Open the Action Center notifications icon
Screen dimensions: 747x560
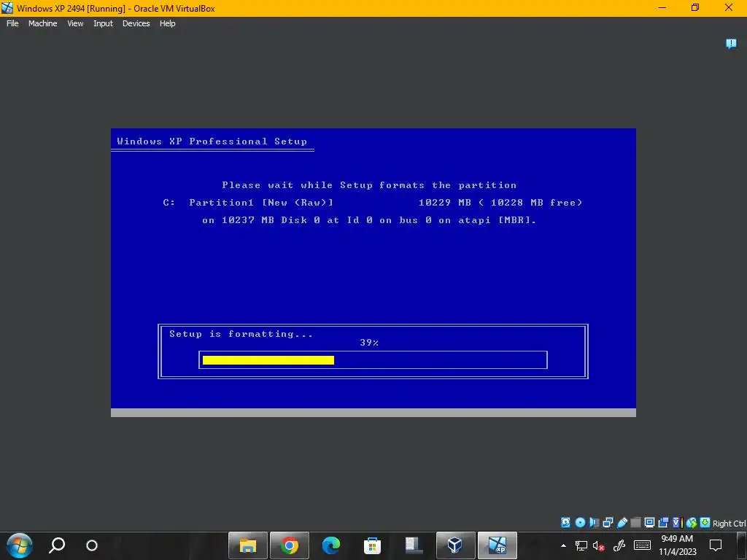click(716, 545)
